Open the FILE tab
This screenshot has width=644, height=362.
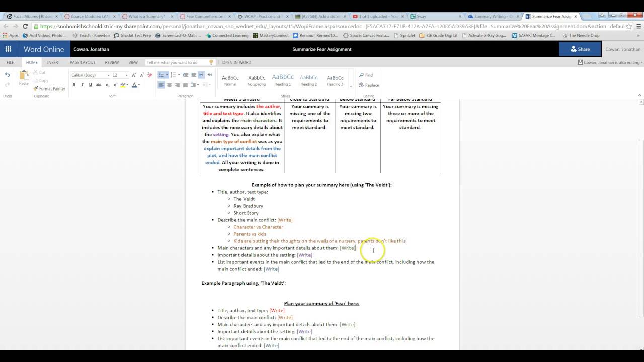point(10,62)
